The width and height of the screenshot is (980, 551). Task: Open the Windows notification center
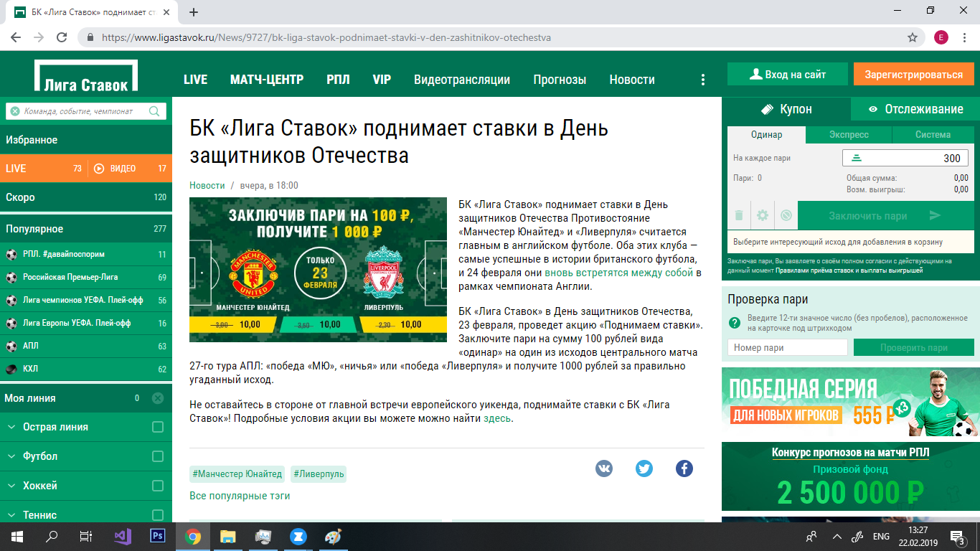(957, 536)
